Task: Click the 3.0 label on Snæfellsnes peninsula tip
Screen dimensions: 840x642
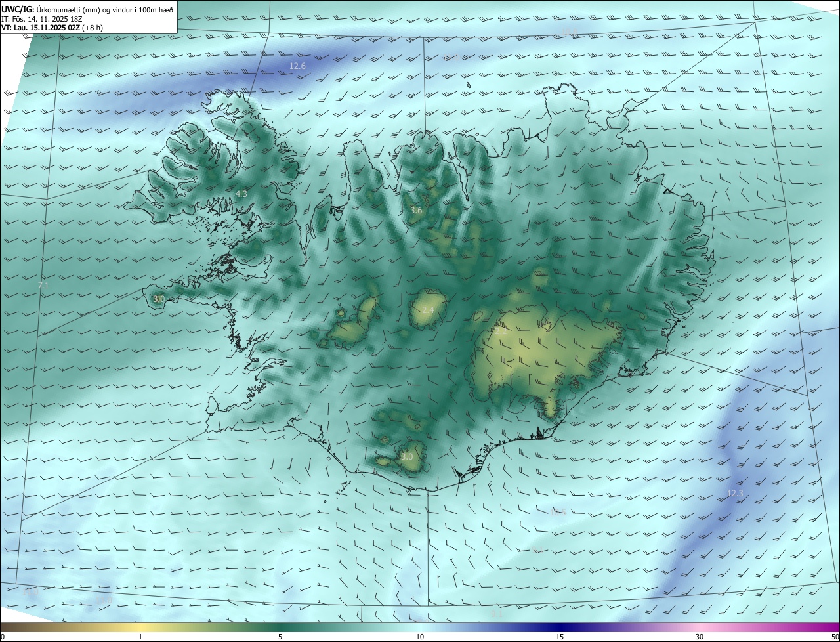Action: pos(159,299)
